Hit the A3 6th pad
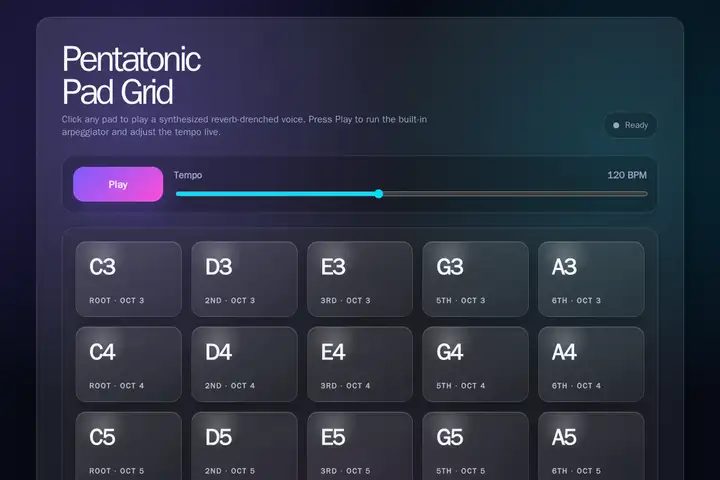Image resolution: width=720 pixels, height=480 pixels. pyautogui.click(x=591, y=279)
